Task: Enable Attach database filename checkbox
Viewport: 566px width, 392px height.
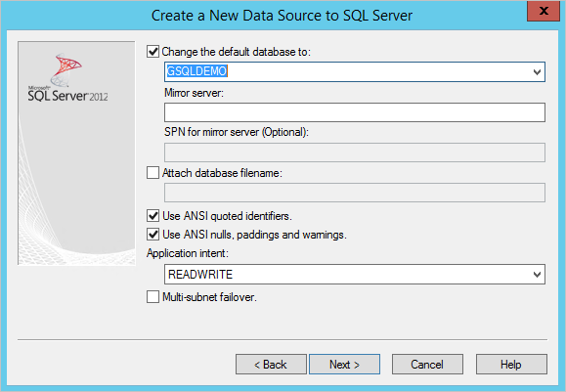Action: pos(152,172)
